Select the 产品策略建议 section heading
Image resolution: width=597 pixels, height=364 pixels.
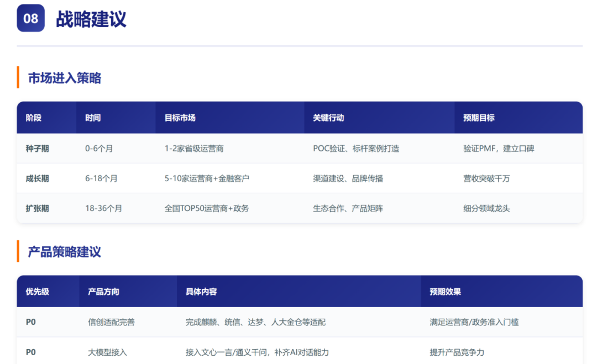(x=64, y=252)
